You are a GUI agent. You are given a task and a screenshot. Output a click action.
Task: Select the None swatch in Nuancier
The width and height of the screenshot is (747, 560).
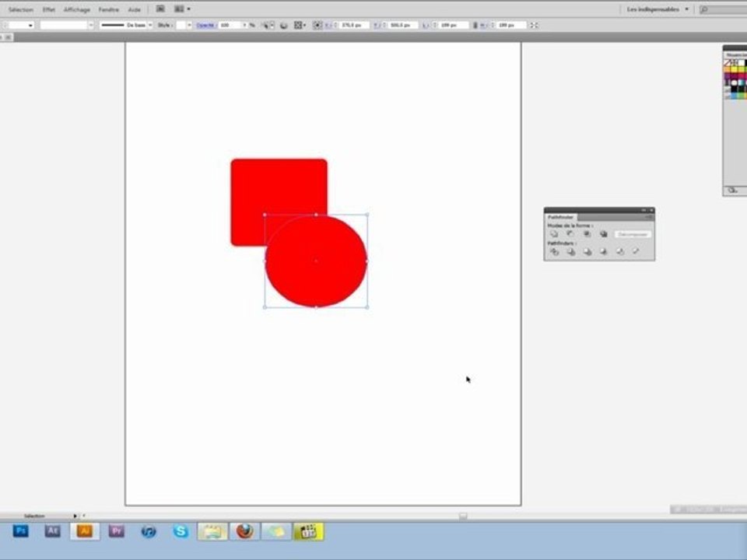click(728, 63)
